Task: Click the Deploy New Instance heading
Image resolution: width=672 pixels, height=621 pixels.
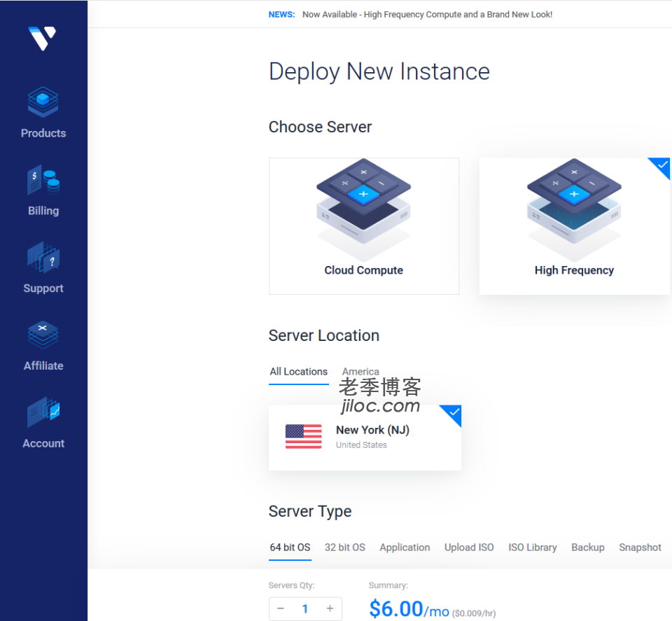Action: pyautogui.click(x=379, y=71)
